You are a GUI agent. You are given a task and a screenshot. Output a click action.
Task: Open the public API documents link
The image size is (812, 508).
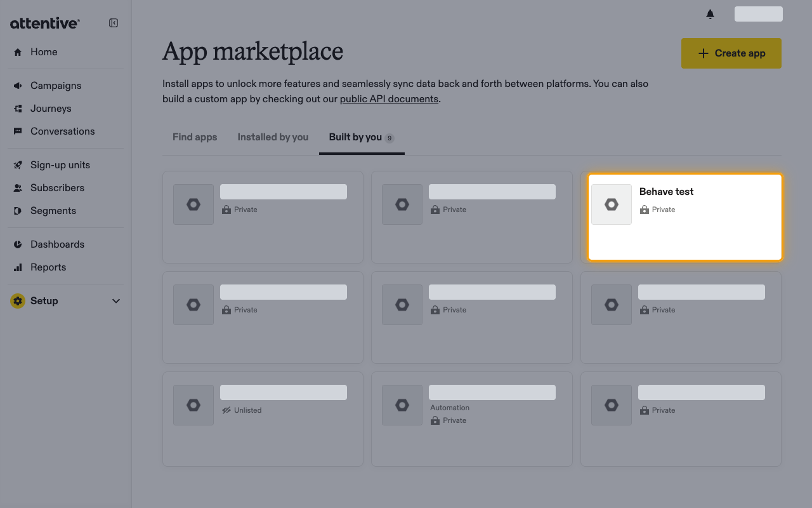pos(389,99)
